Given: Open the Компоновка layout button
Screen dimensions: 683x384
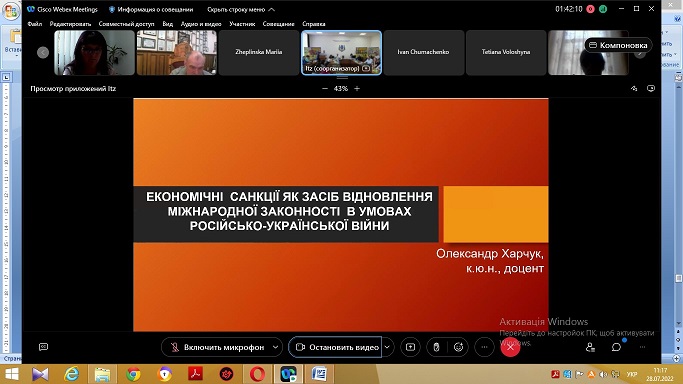Looking at the screenshot, I should [618, 45].
